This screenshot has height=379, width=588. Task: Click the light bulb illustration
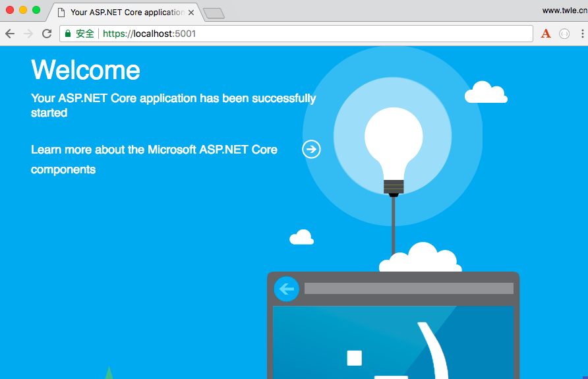pyautogui.click(x=394, y=152)
